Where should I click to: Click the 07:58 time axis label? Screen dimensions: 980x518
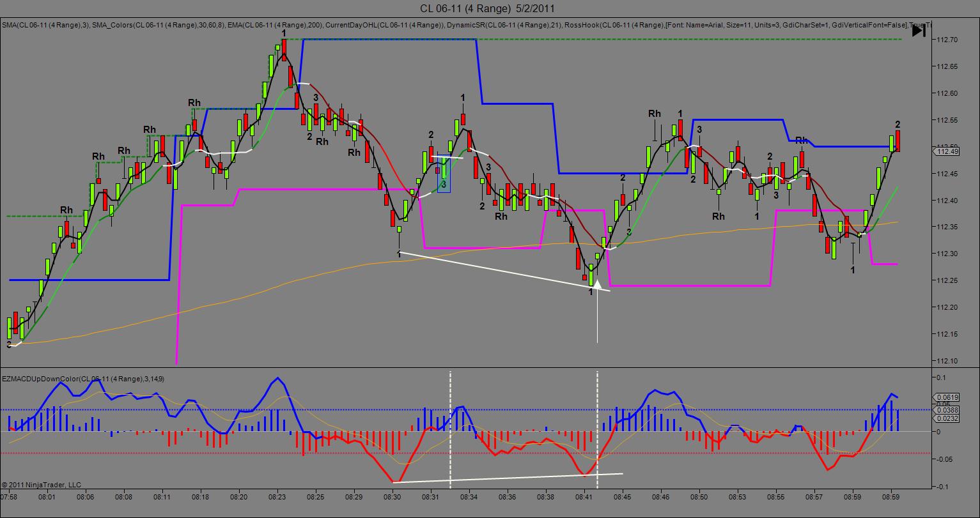(9, 496)
